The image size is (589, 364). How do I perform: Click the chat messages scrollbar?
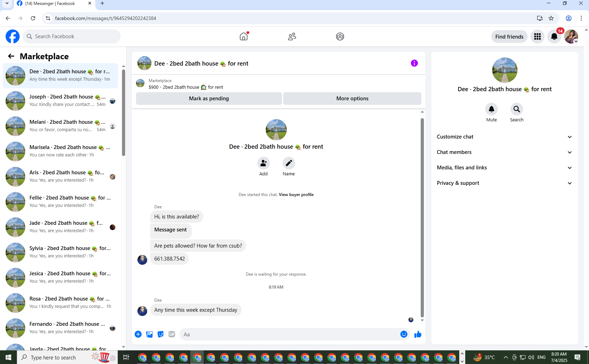point(422,217)
